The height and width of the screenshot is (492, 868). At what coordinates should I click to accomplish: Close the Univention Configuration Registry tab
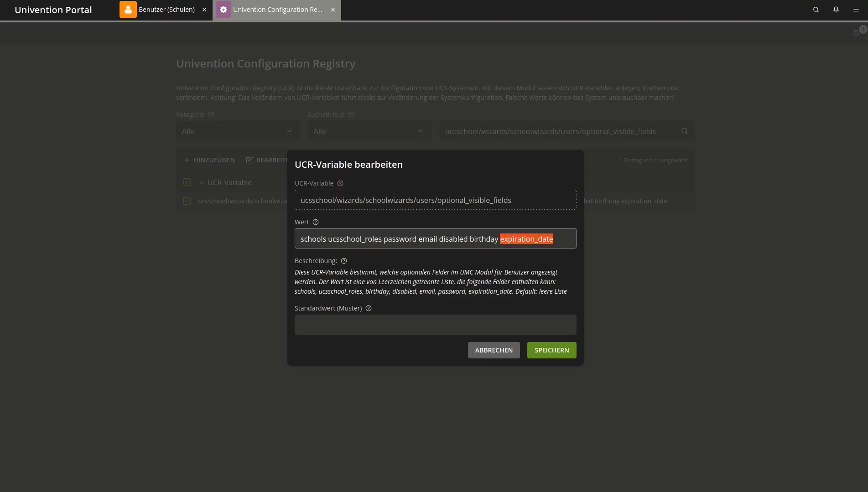333,10
